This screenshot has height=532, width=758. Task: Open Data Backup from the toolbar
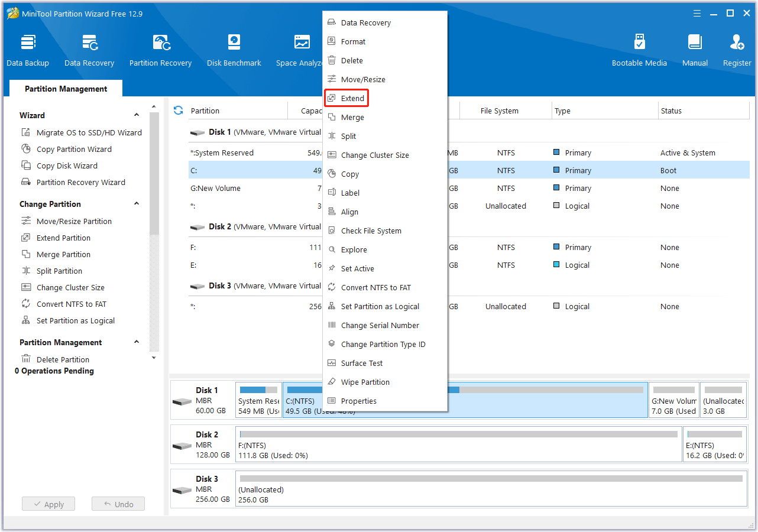pos(28,50)
